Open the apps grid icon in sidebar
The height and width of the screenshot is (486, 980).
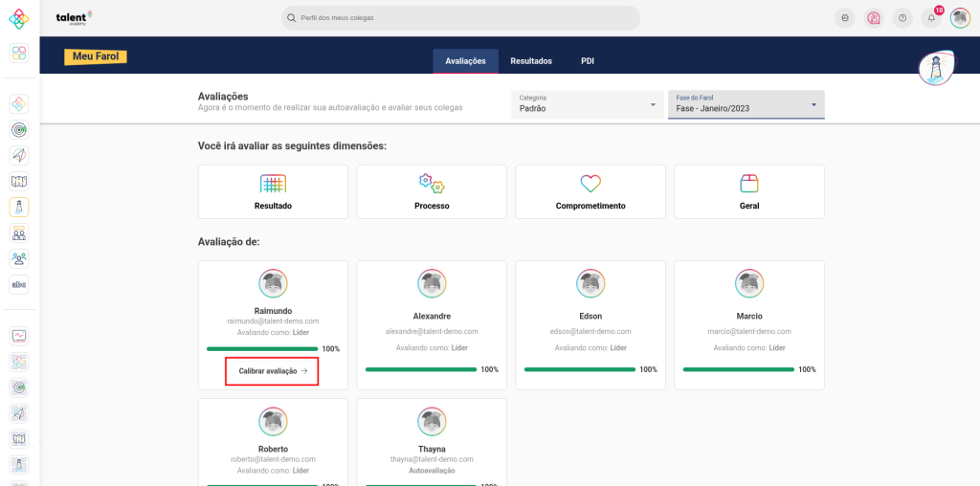tap(19, 53)
